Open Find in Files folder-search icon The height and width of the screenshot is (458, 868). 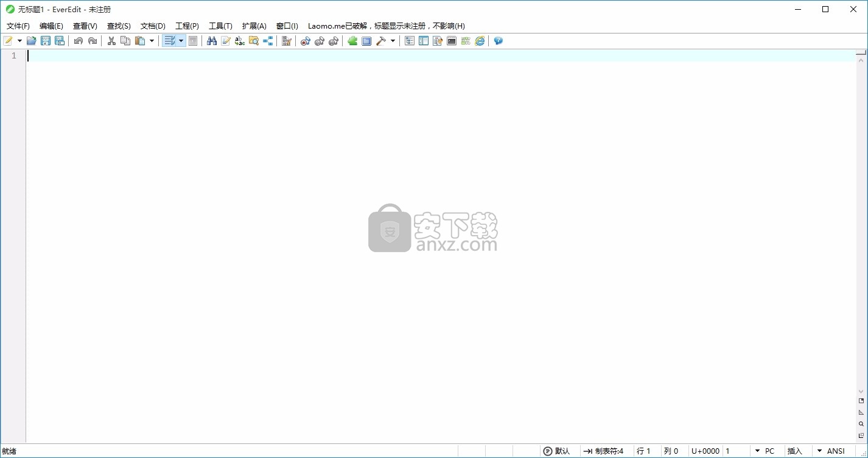254,41
